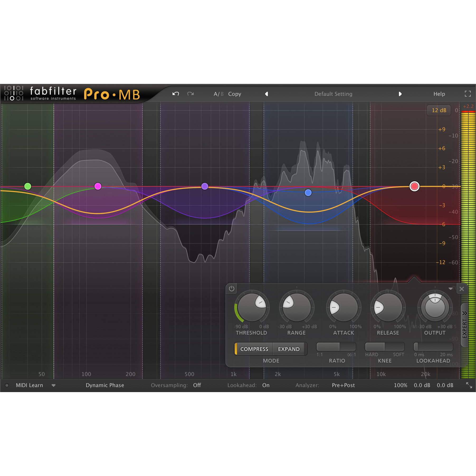Image resolution: width=476 pixels, height=476 pixels.
Task: Switch A/B state toggle
Action: (218, 94)
